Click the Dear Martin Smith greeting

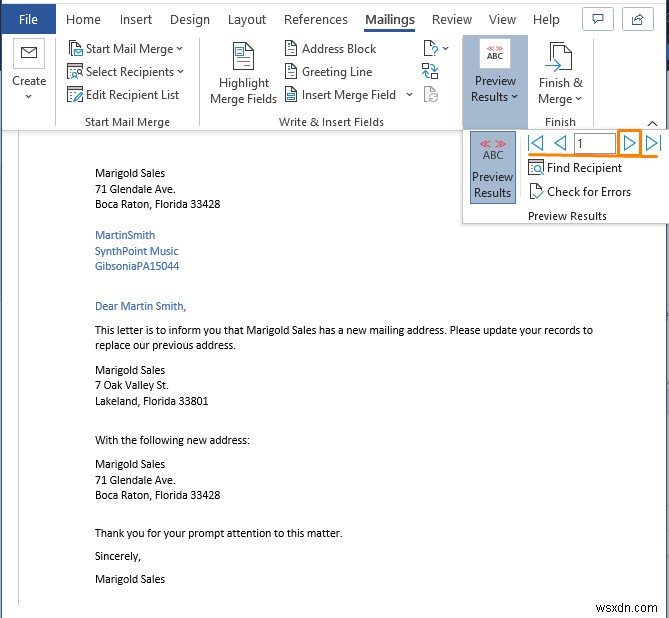tap(140, 306)
